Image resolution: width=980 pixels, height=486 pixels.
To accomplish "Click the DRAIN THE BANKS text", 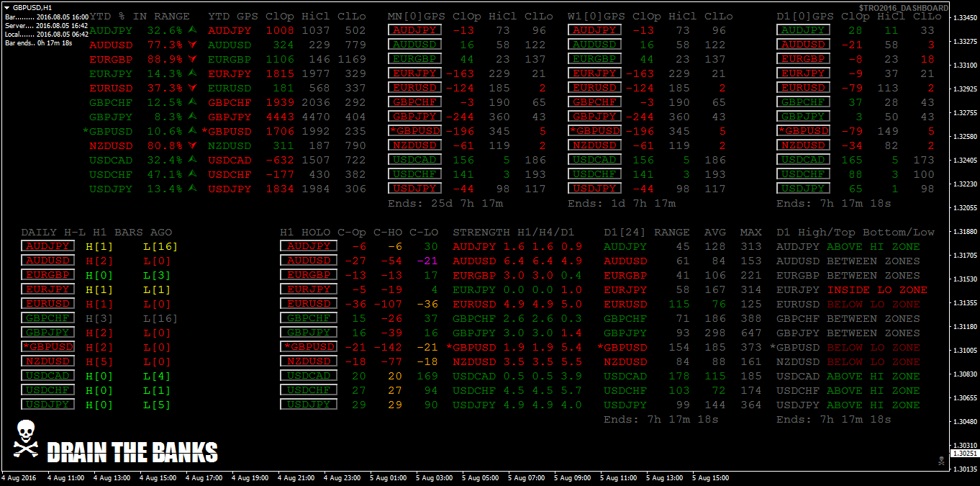I will coord(132,452).
